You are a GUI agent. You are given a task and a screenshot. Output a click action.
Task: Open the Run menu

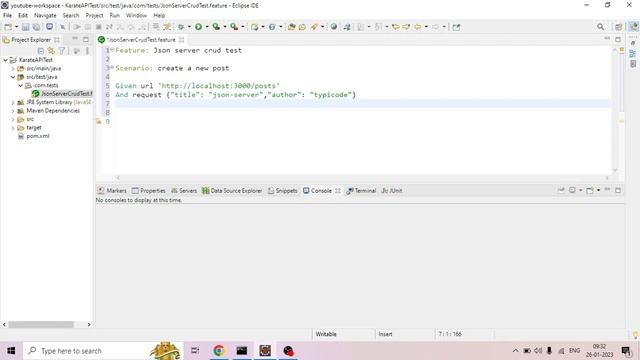point(115,15)
